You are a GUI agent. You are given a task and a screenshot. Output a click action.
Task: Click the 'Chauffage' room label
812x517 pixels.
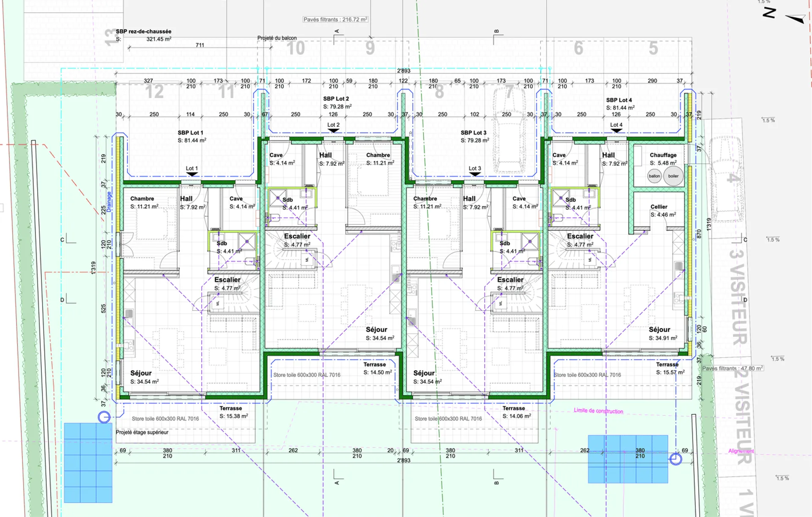click(663, 155)
